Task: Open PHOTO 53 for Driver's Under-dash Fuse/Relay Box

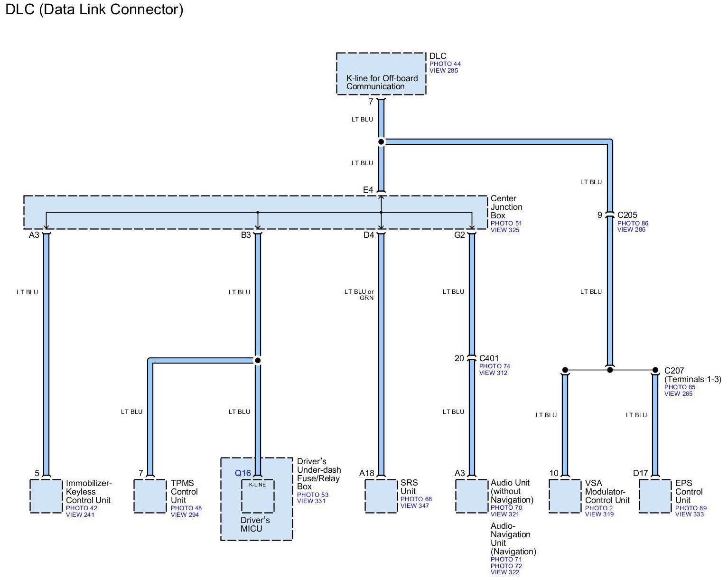Action: click(x=312, y=495)
